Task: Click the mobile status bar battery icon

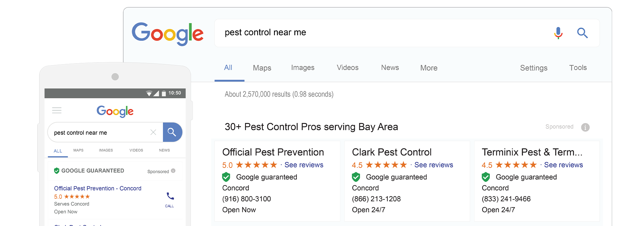Action: coord(164,93)
